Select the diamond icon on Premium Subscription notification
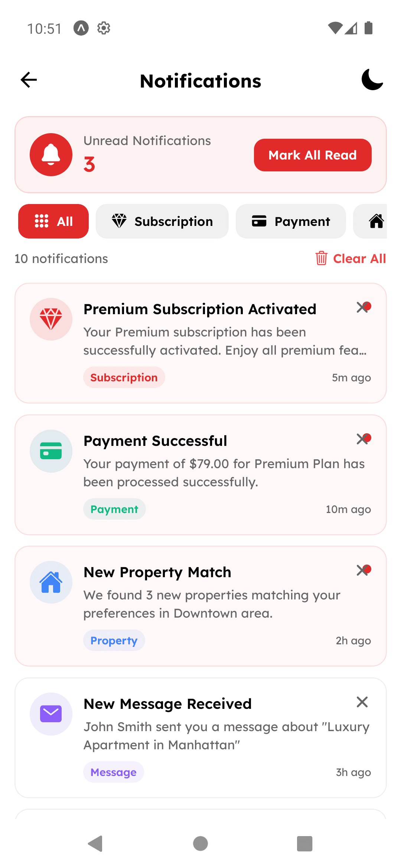401x868 pixels. (x=51, y=319)
